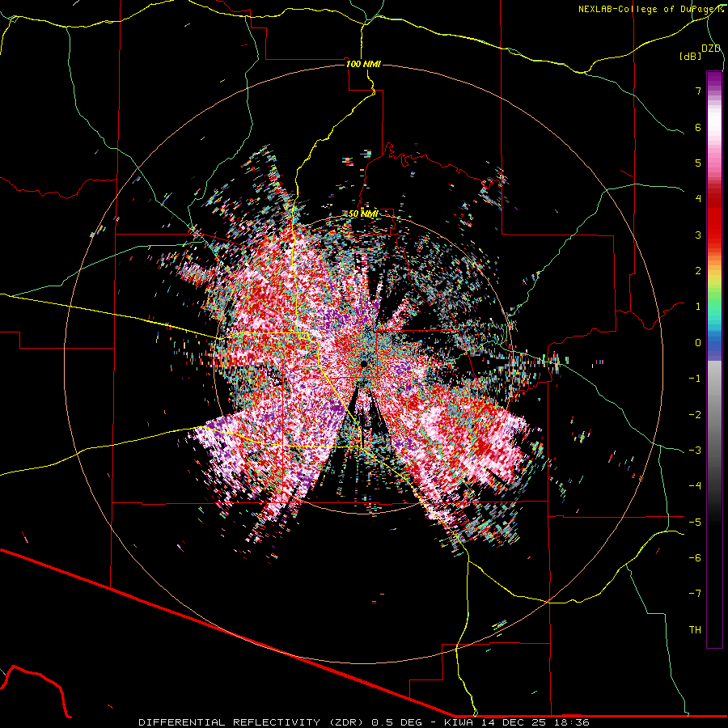The height and width of the screenshot is (728, 728).
Task: Click the "0.5 DEG" elevation angle text
Action: (397, 722)
